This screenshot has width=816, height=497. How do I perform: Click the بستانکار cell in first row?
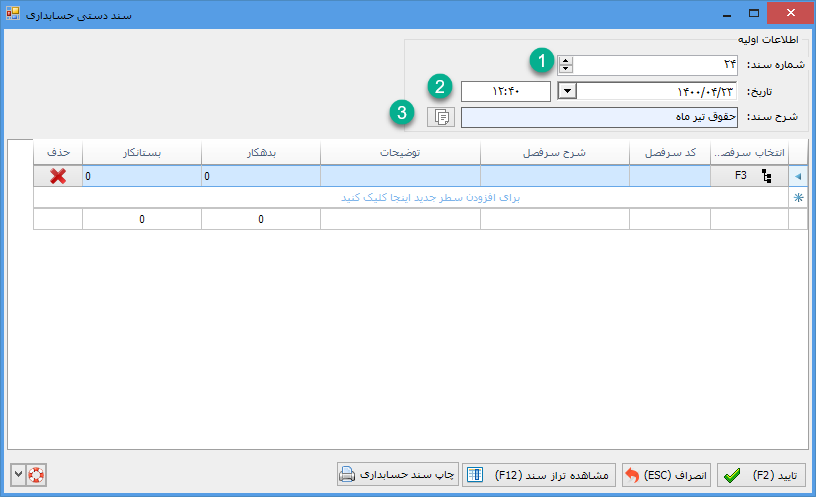[x=142, y=176]
